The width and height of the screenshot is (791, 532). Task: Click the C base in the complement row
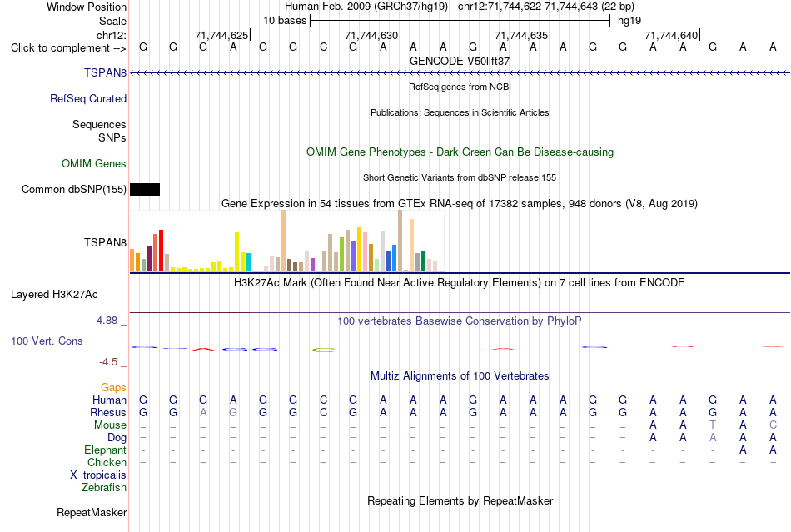pyautogui.click(x=323, y=47)
